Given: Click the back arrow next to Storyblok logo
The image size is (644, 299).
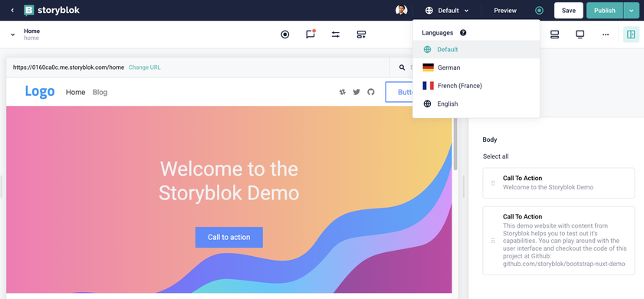Looking at the screenshot, I should coord(12,11).
